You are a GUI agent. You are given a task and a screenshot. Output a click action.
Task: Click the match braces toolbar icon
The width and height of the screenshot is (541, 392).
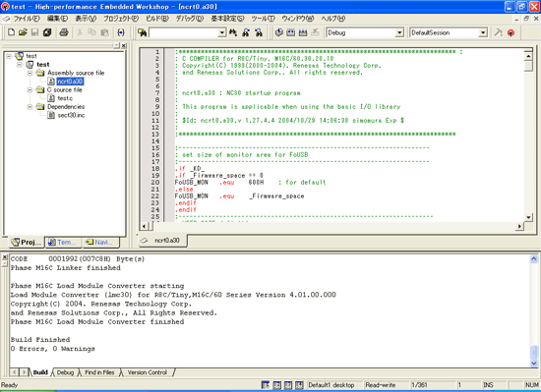click(121, 32)
